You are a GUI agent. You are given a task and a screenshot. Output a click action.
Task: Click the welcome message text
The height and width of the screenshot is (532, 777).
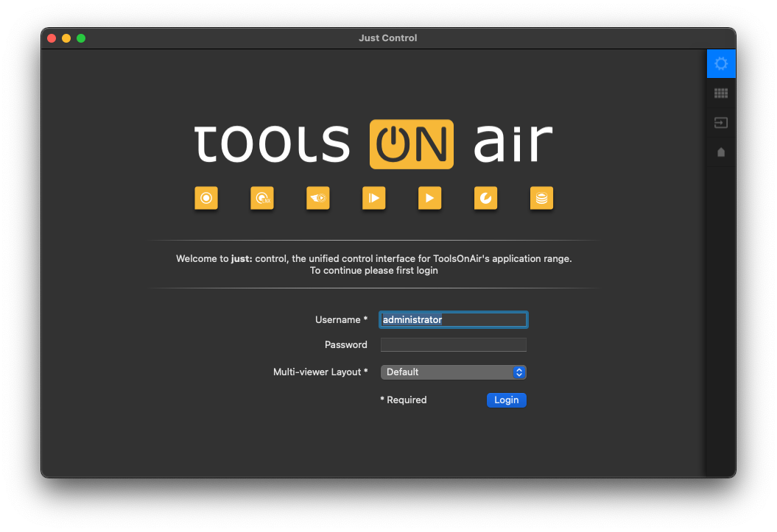tap(374, 264)
